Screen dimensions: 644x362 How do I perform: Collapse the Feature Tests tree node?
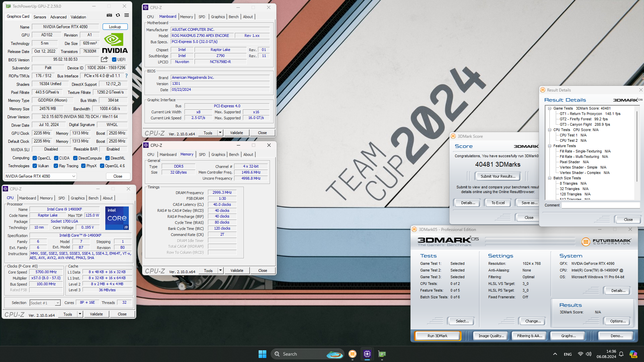click(550, 146)
